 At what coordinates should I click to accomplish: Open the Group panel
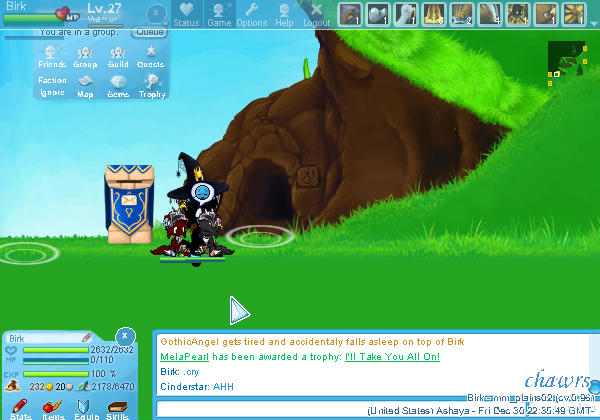coord(85,57)
